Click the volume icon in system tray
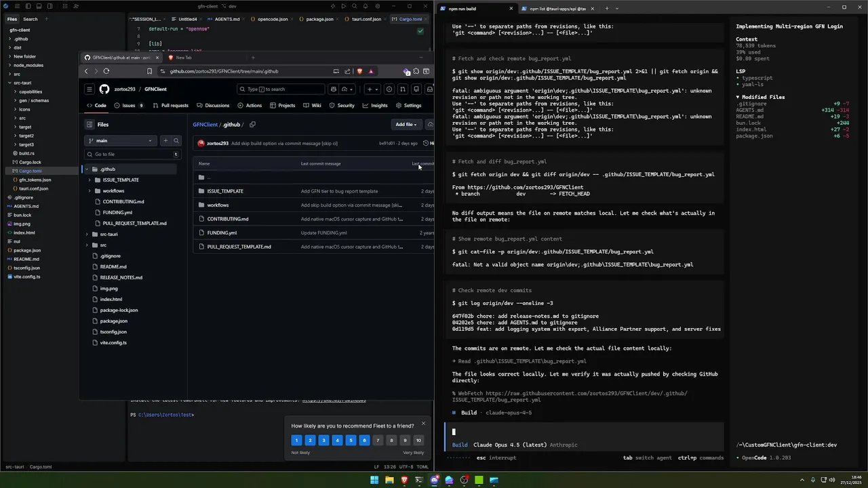 click(x=833, y=480)
